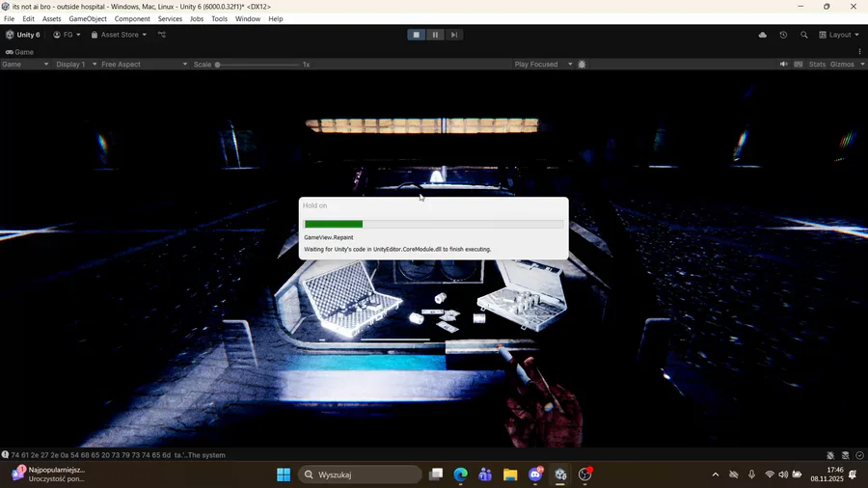Screen dimensions: 868x488
Task: Open the Layout dropdown
Action: pyautogui.click(x=839, y=35)
